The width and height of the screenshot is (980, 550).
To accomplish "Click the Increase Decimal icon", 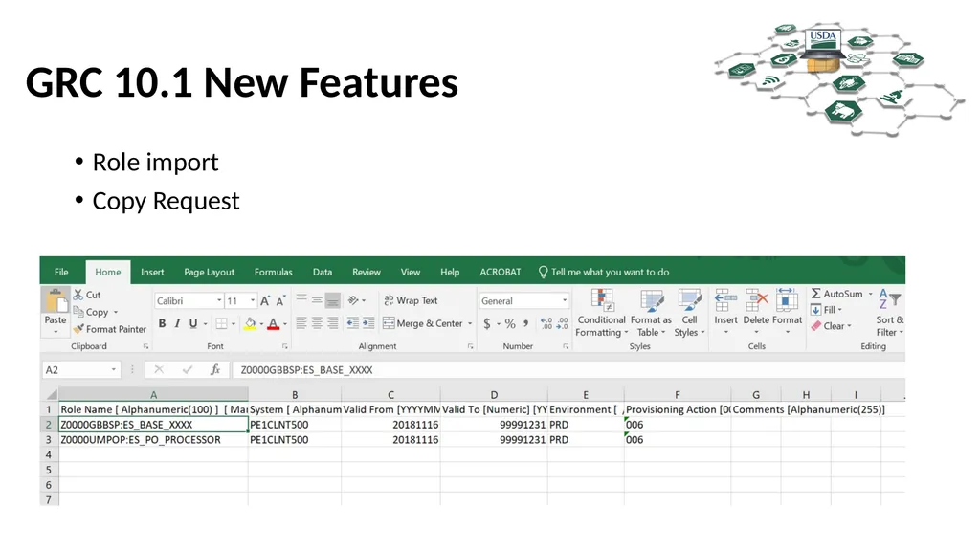I will 546,323.
